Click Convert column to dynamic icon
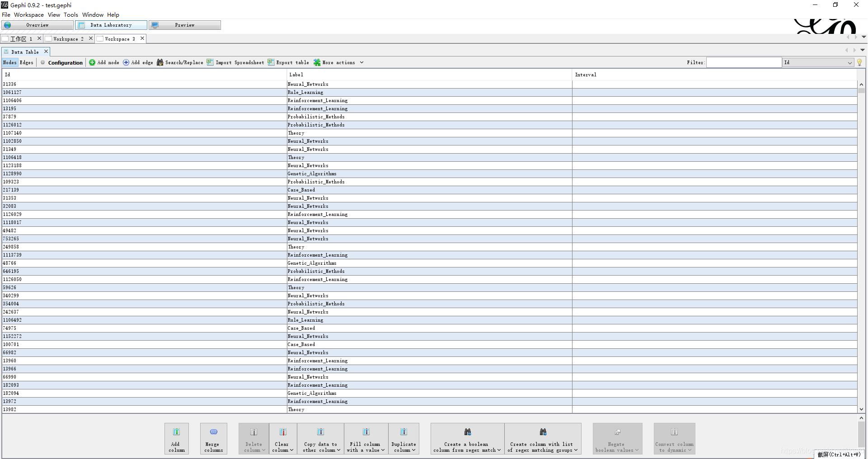 click(675, 432)
